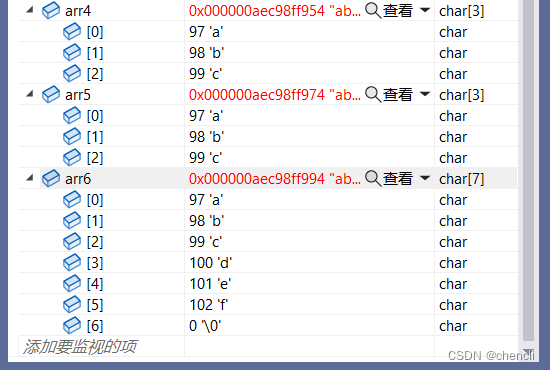Select arr6 element [3] name
Viewport: 550px width, 370px height.
[x=95, y=263]
